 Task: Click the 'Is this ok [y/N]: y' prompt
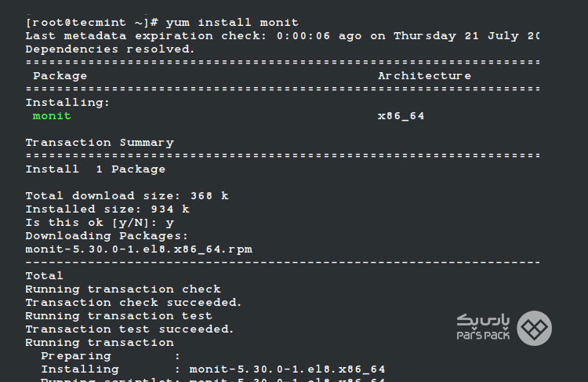[x=100, y=223]
